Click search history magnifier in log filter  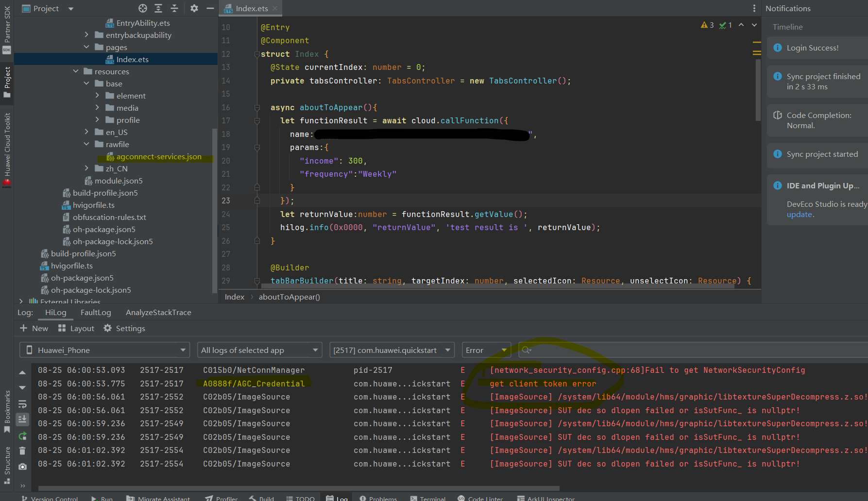[526, 350]
